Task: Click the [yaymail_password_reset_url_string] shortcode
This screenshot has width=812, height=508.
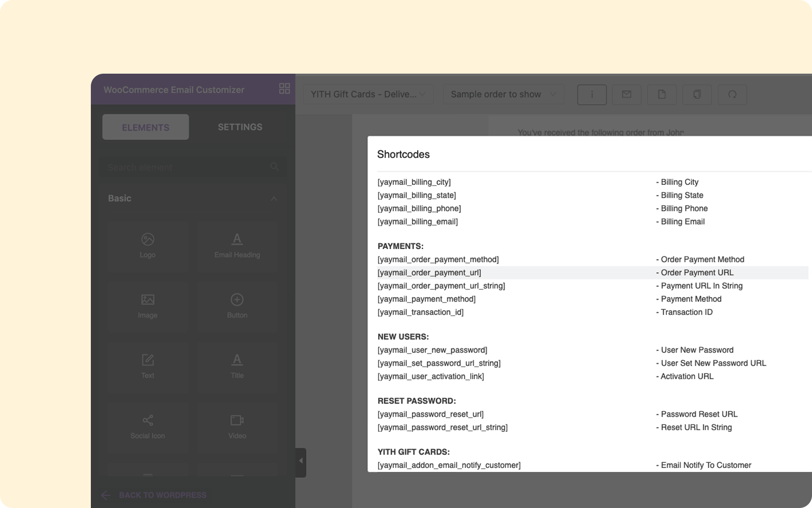Action: pyautogui.click(x=443, y=427)
